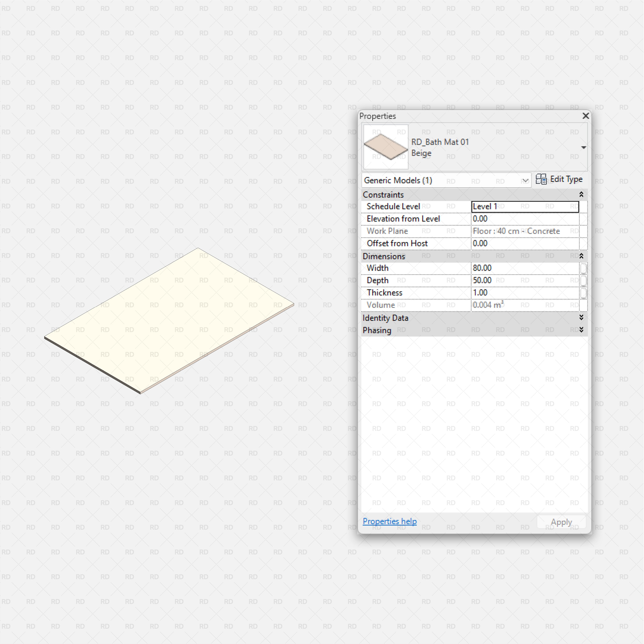Open the type selector dropdown
The height and width of the screenshot is (644, 644).
[584, 147]
